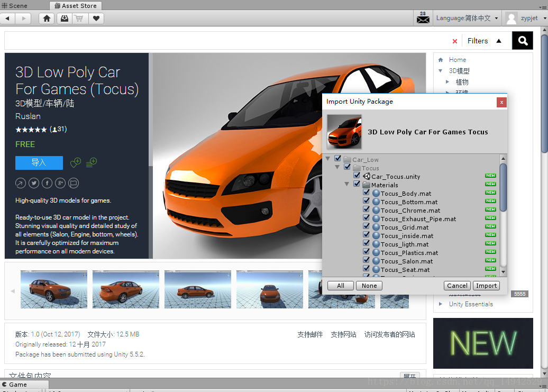Viewport: 548px width, 392px height.
Task: Click the All button in import dialog
Action: pyautogui.click(x=341, y=286)
